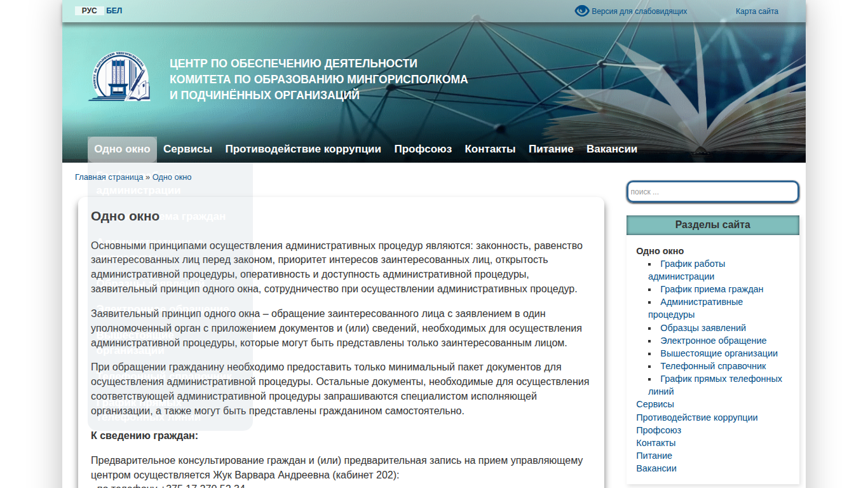Switch language to БЕЛ
Image resolution: width=868 pixels, height=488 pixels.
point(114,11)
